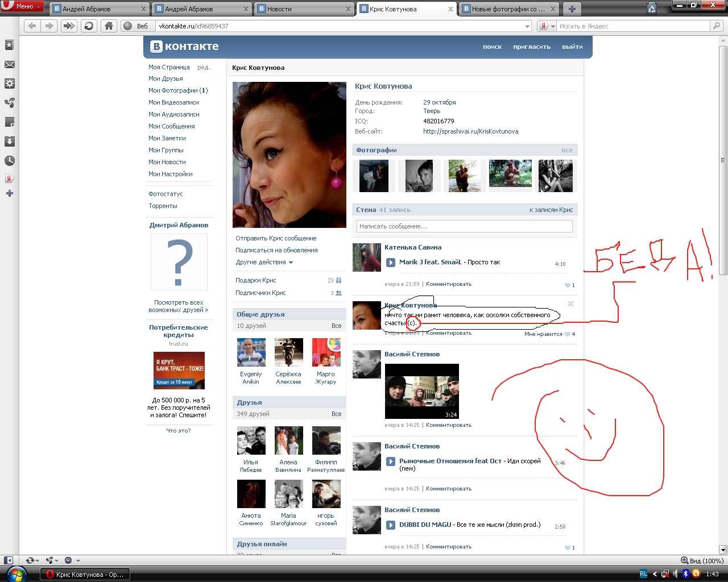This screenshot has width=728, height=582.
Task: Open downloads panel icon in sidebar
Action: [9, 142]
